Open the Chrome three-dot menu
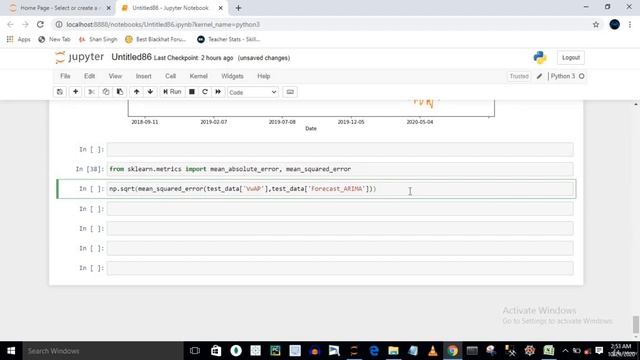The image size is (640, 360). (630, 24)
